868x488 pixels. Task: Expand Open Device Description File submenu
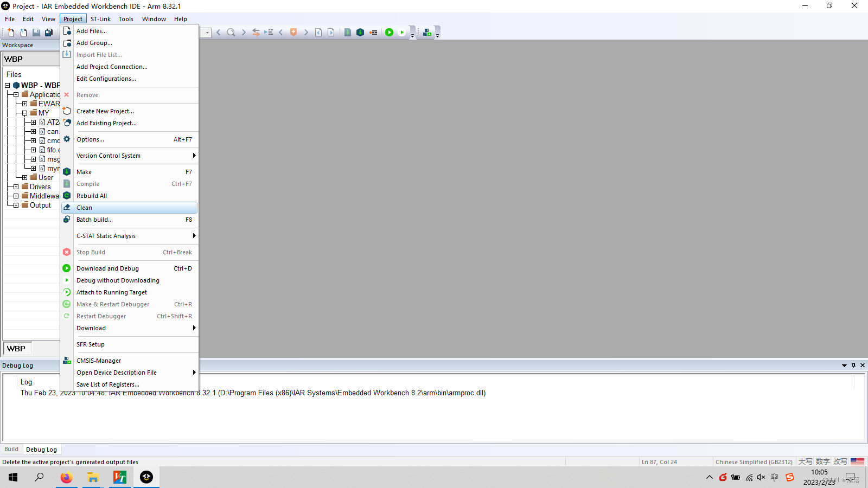pos(130,373)
